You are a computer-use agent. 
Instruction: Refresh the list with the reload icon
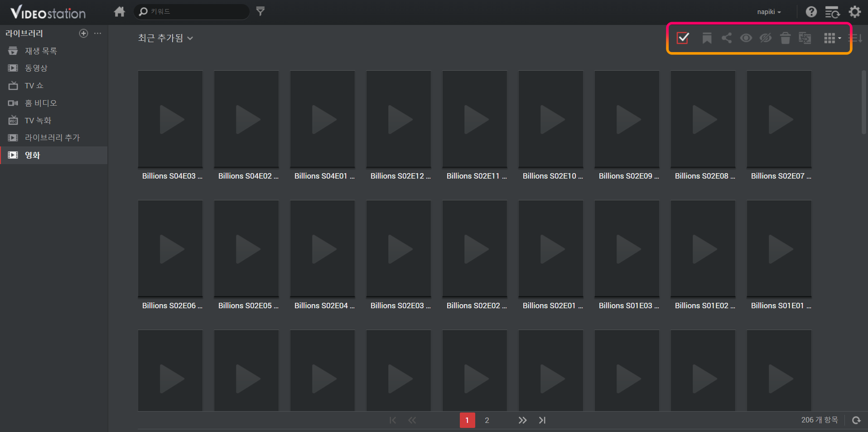pos(856,420)
